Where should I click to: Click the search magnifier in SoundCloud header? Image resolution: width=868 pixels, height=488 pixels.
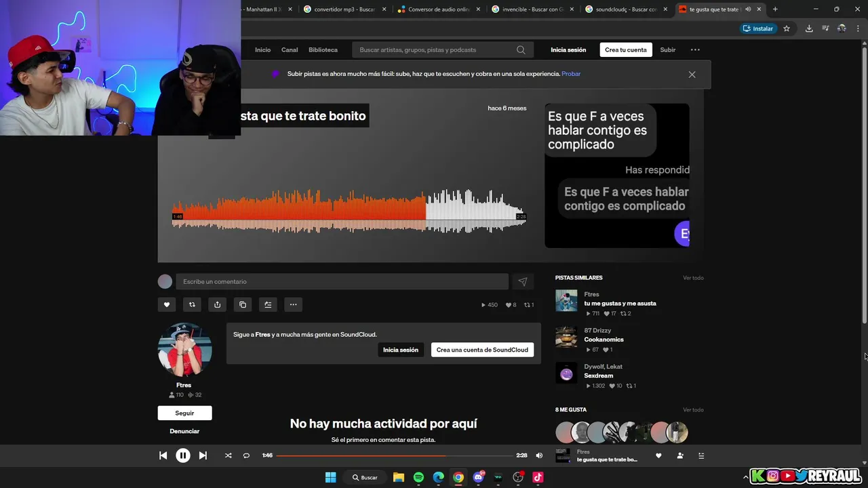click(521, 49)
